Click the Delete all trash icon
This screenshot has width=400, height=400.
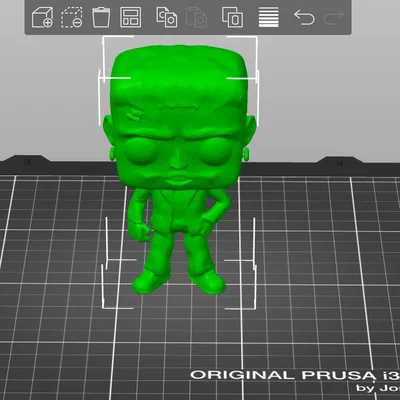101,17
